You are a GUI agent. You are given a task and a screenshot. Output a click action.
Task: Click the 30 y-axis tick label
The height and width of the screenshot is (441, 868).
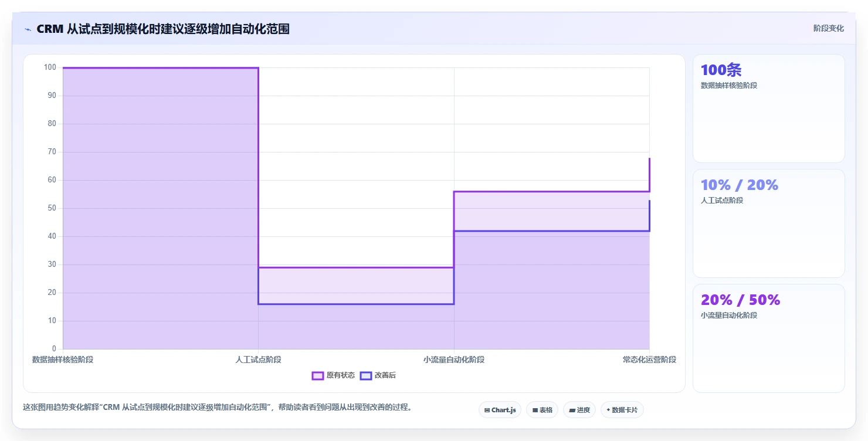[x=52, y=264]
